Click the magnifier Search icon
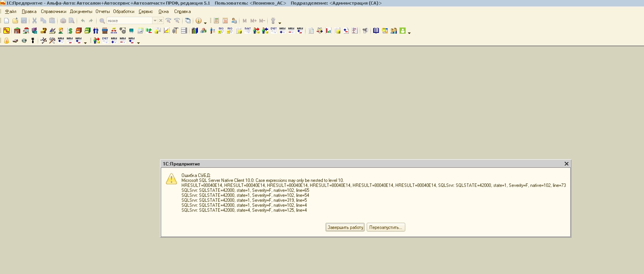 [x=102, y=21]
